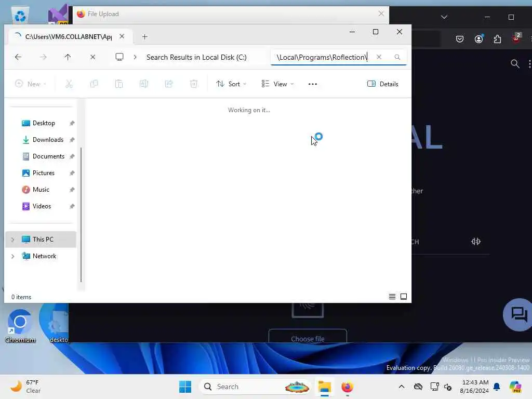The width and height of the screenshot is (532, 399).
Task: Open the Sort menu
Action: click(x=231, y=84)
